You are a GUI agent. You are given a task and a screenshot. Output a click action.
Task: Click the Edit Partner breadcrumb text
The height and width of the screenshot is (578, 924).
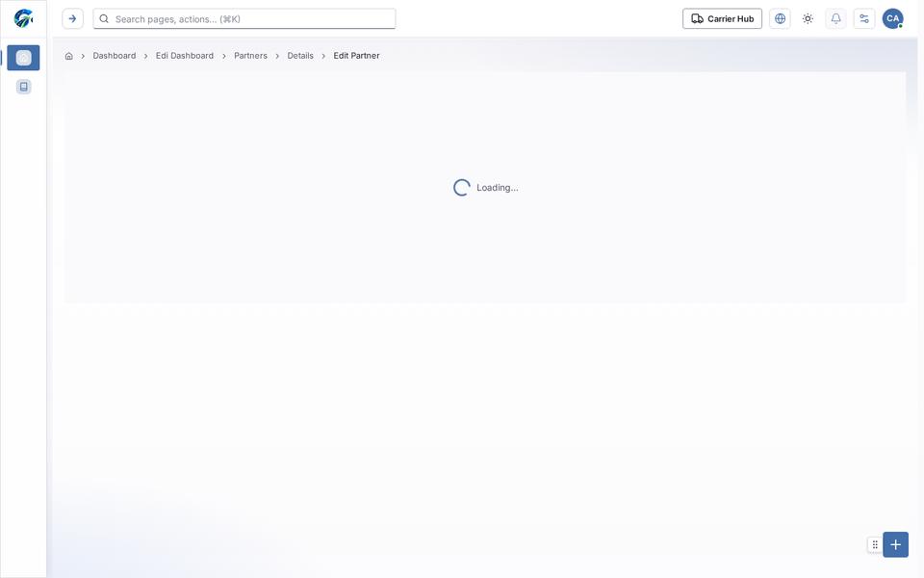[356, 56]
